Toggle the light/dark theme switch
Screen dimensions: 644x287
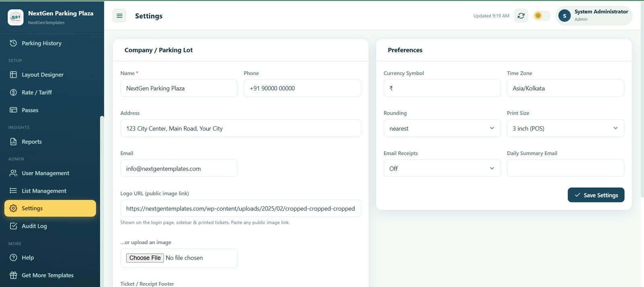pyautogui.click(x=542, y=16)
